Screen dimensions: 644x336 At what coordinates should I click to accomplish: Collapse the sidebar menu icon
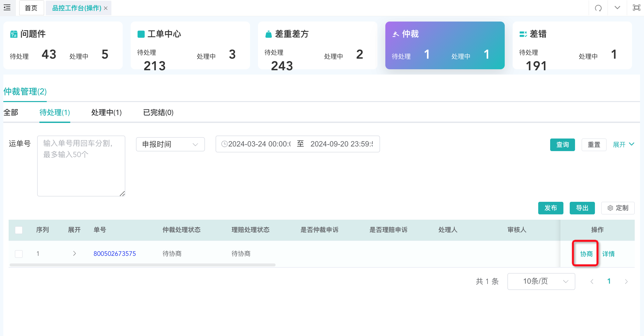(x=7, y=7)
